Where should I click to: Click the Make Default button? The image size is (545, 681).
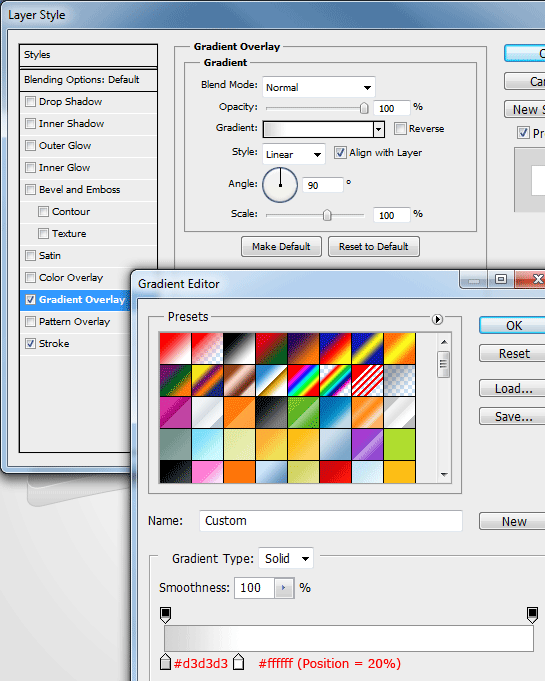(x=281, y=247)
